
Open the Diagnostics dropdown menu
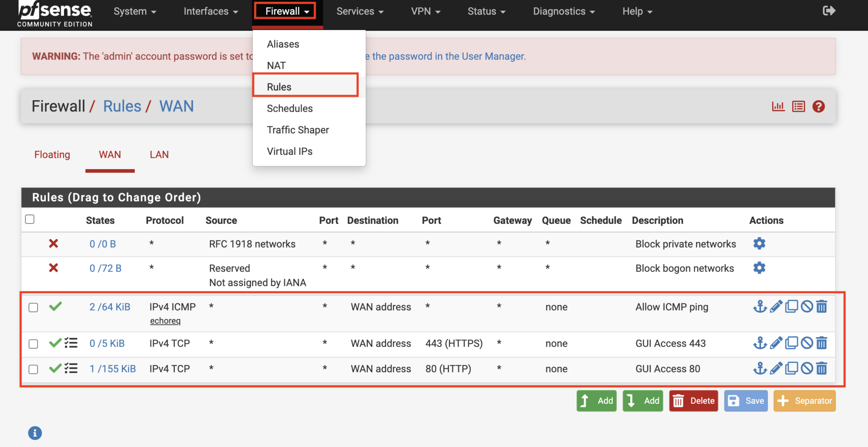point(564,11)
